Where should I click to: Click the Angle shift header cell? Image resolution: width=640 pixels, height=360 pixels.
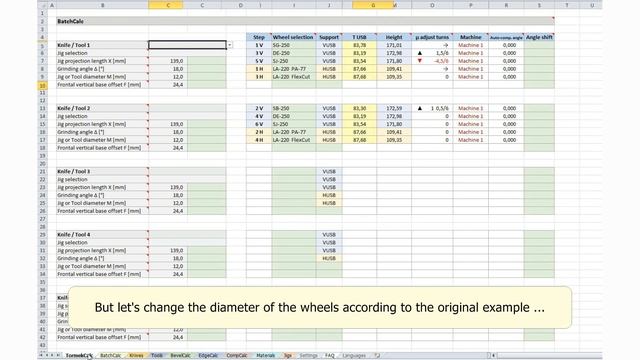click(x=539, y=37)
